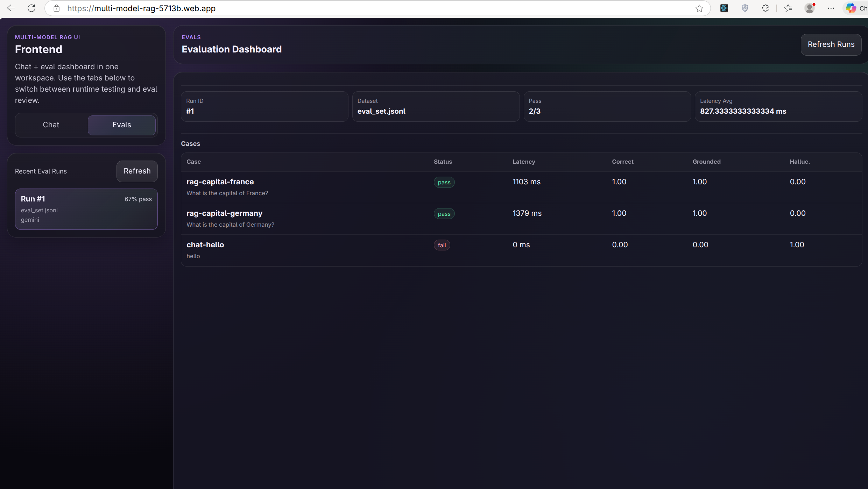This screenshot has width=868, height=489.
Task: Click the Correct value 0.00 for chat-hello
Action: click(620, 245)
